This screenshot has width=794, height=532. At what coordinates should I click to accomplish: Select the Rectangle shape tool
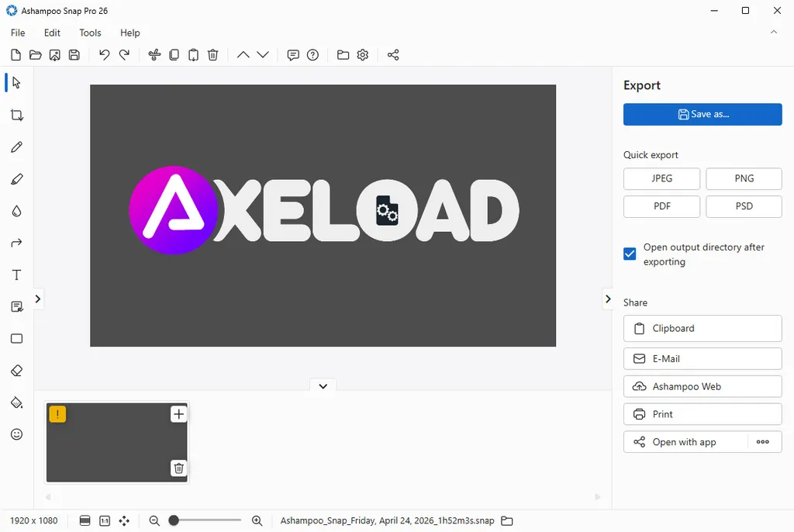[17, 338]
